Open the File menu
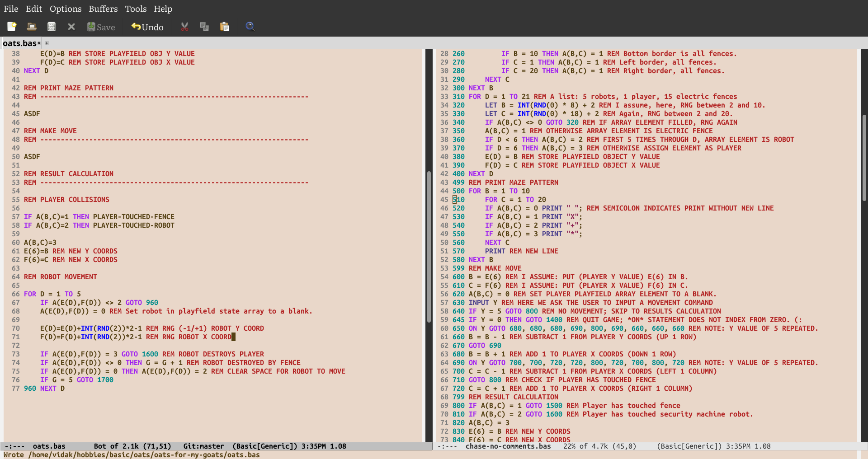The image size is (868, 459). 11,9
